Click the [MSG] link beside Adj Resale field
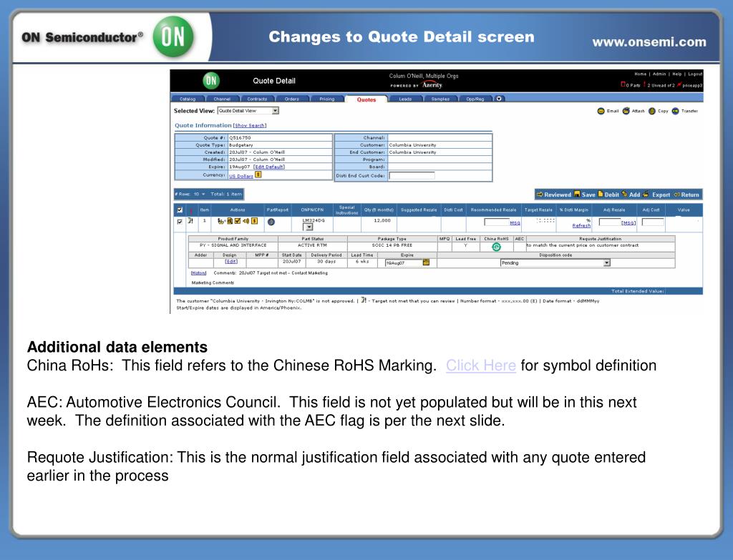 [628, 223]
